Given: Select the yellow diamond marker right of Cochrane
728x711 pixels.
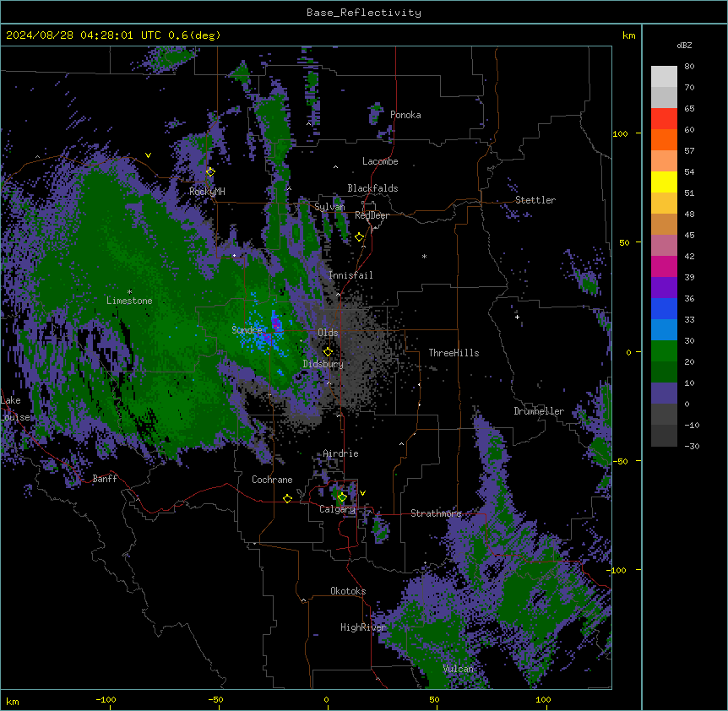Looking at the screenshot, I should coord(287,498).
